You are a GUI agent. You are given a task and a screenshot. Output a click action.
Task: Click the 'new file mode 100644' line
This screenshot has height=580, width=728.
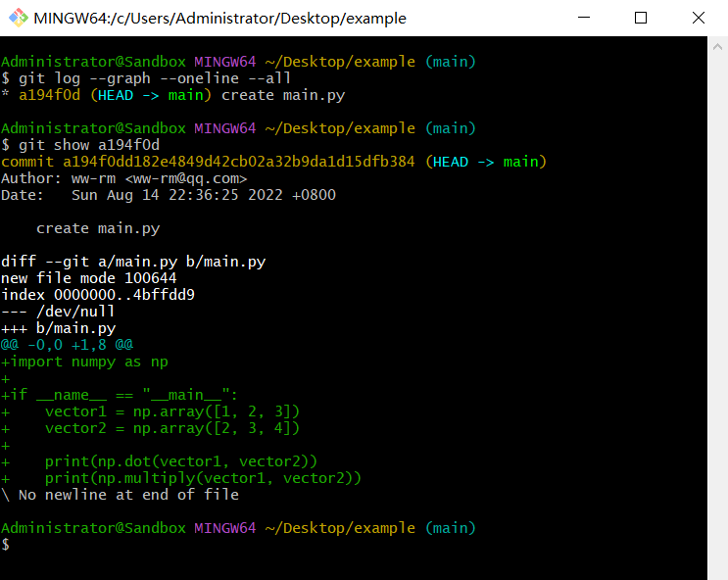coord(89,278)
